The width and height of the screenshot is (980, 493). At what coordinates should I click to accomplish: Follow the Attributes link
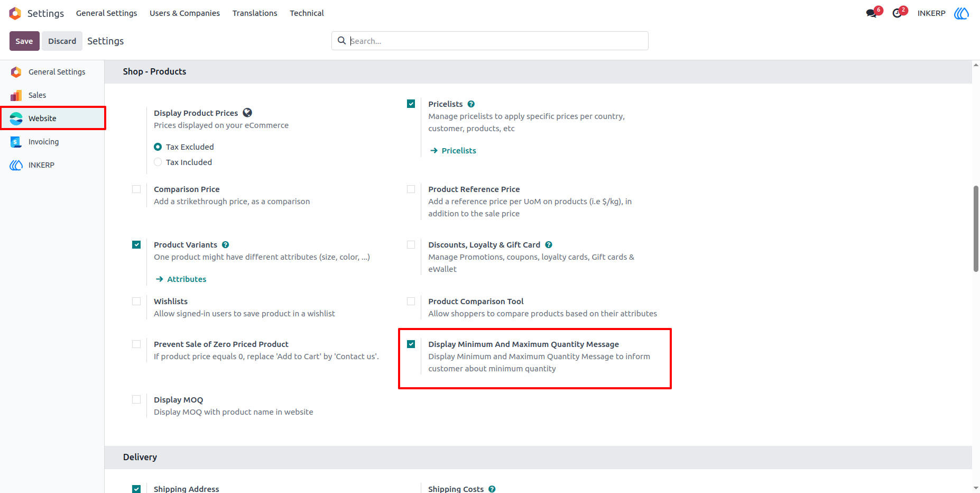187,279
